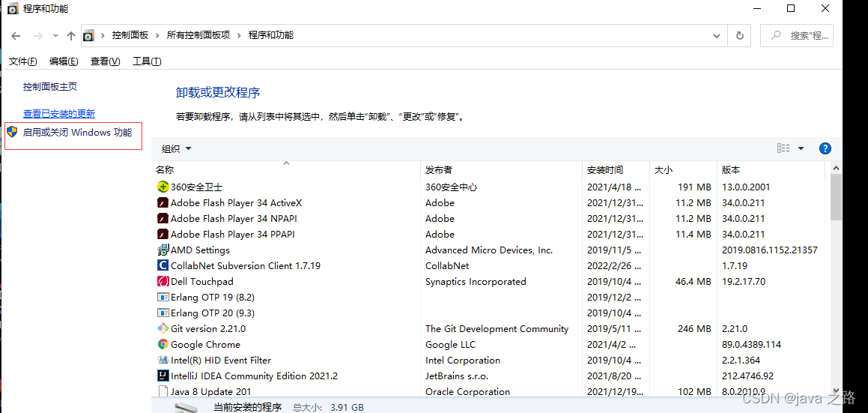The image size is (868, 413).
Task: Click the shield icon beside 启用或关闭 Windows 功能
Action: pos(13,132)
